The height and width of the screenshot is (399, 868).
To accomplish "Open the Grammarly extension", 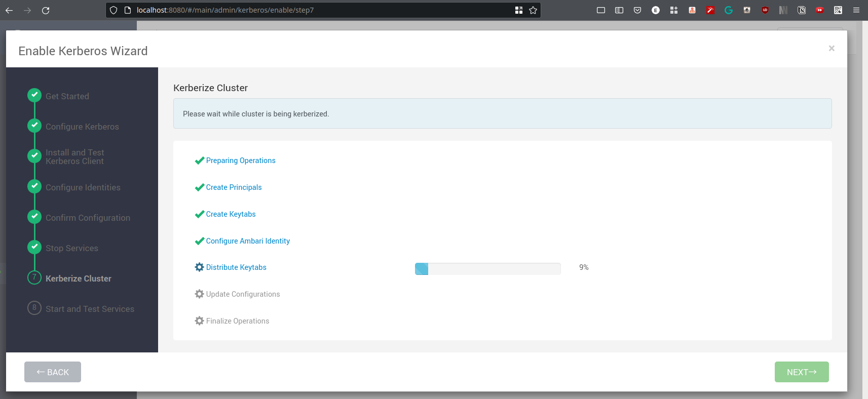I will (729, 10).
